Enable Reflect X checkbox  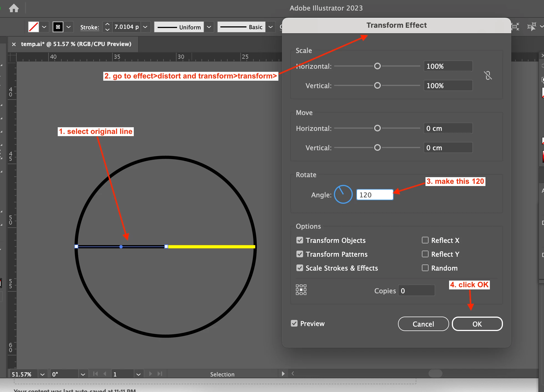pyautogui.click(x=425, y=240)
